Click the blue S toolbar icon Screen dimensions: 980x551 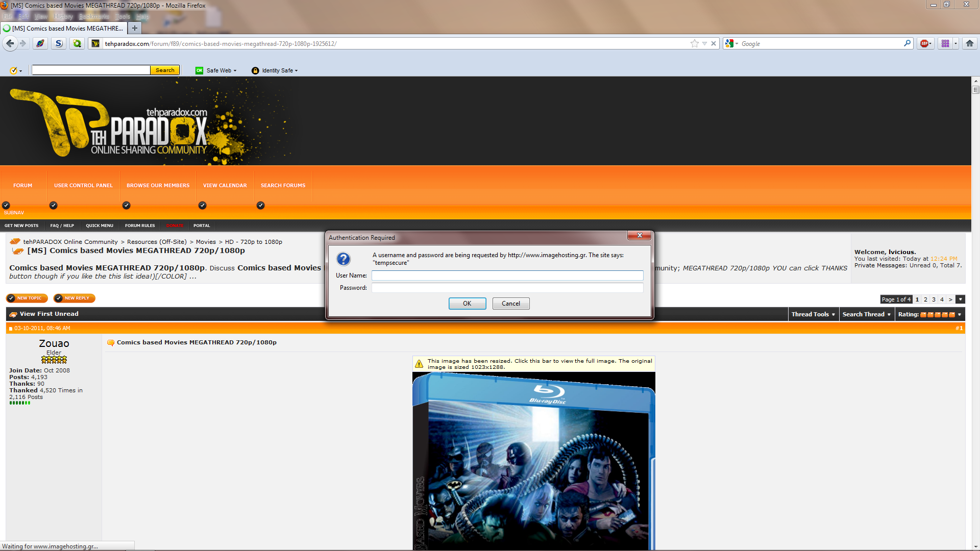click(x=59, y=43)
